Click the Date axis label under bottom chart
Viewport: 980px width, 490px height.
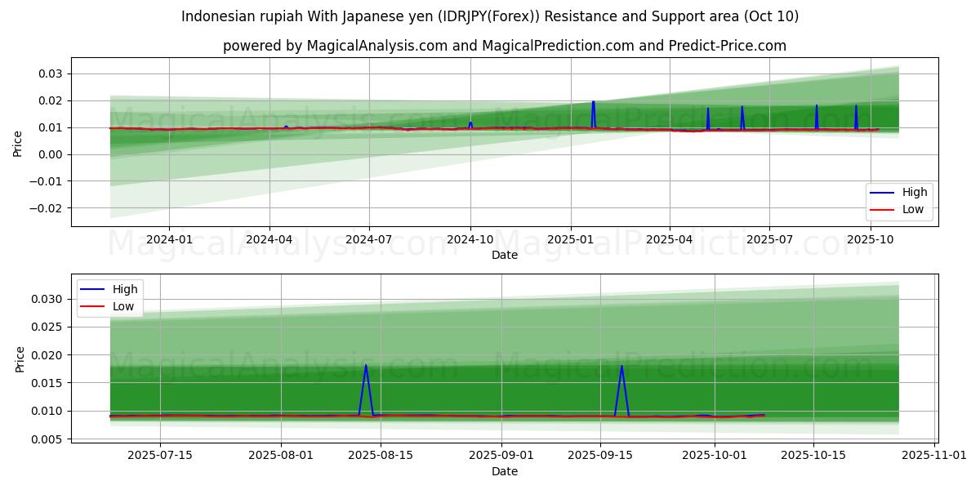click(x=504, y=471)
